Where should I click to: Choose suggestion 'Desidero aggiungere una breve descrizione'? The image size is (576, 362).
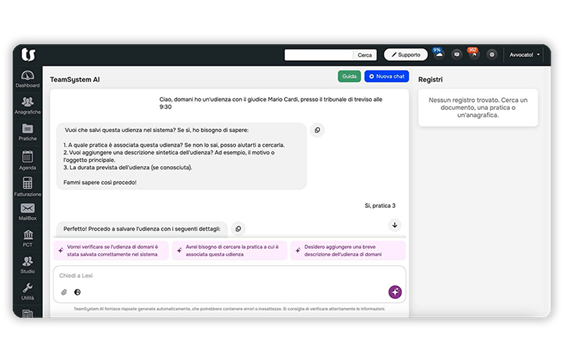[x=348, y=251]
